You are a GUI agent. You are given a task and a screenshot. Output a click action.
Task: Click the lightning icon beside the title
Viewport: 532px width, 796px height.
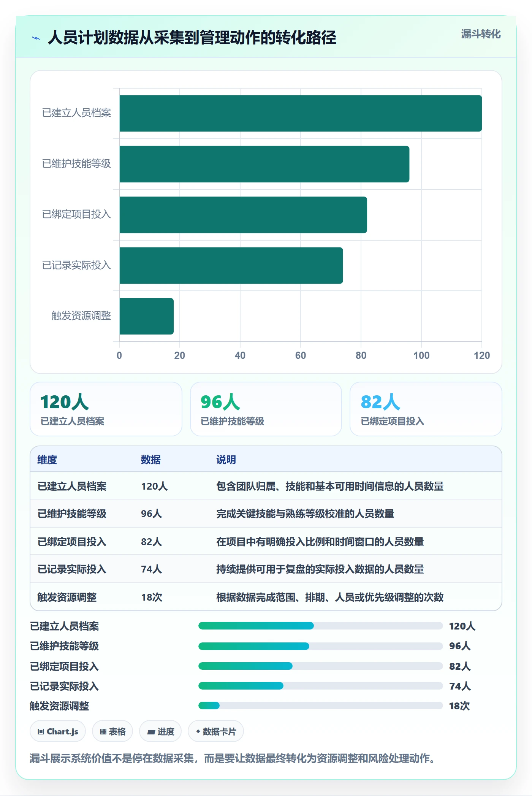point(36,38)
